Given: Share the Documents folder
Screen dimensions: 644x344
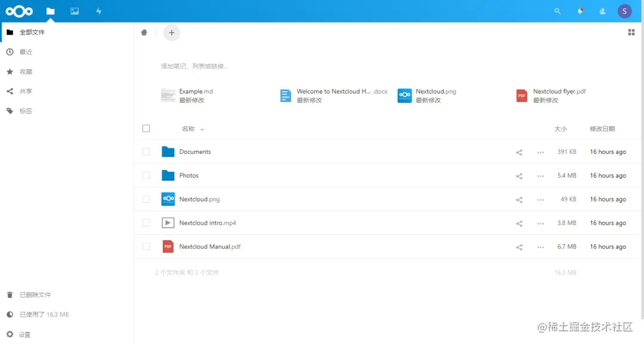Looking at the screenshot, I should click(x=519, y=152).
